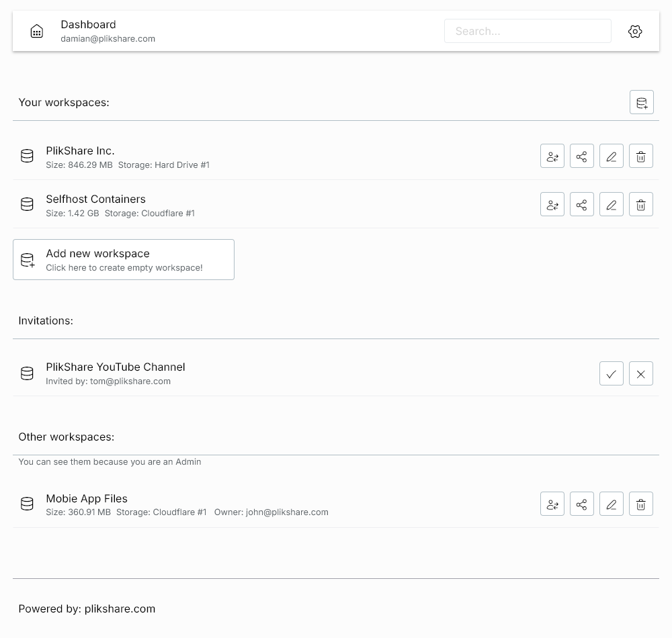Click the Search input field
This screenshot has width=672, height=638.
(528, 31)
